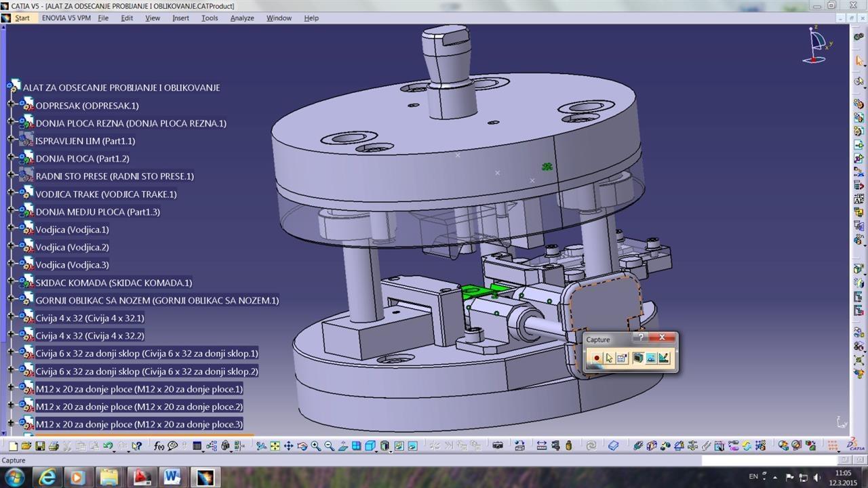Viewport: 868px width, 488px height.
Task: Click the Rotate view icon
Action: (302, 446)
